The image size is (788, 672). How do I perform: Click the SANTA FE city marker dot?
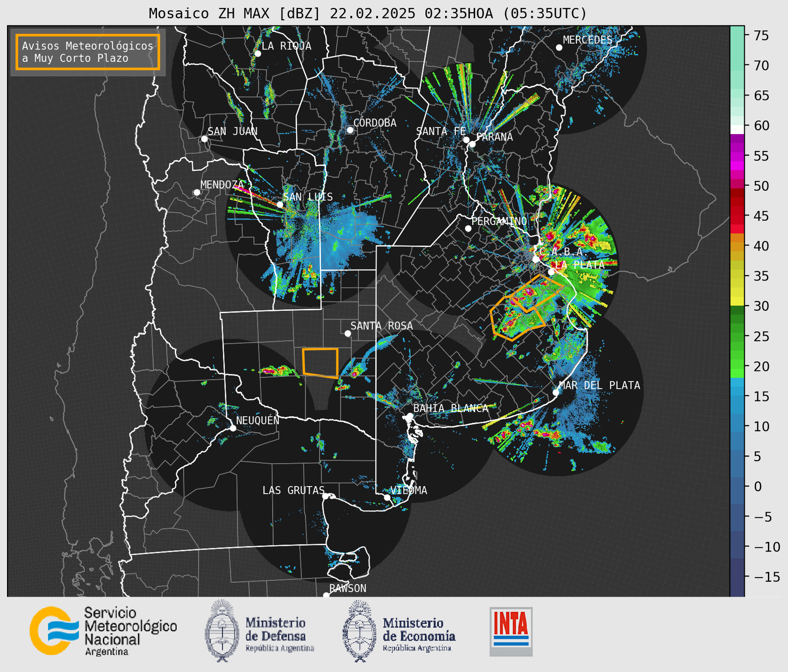(466, 140)
